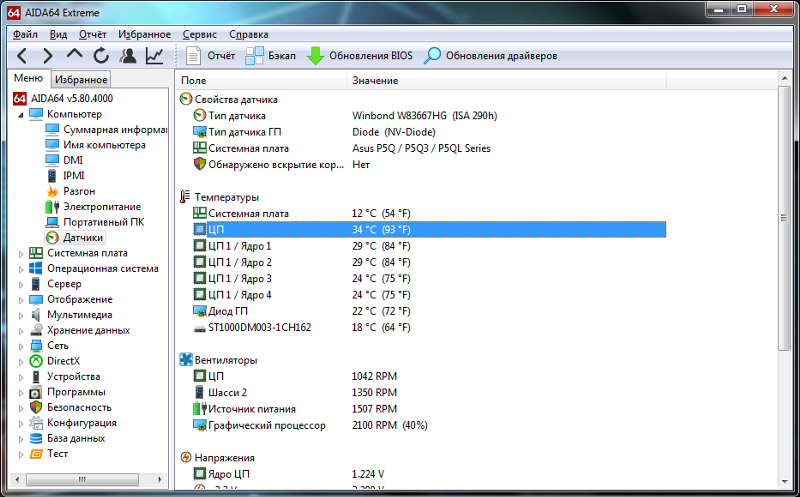
Task: Select Портативный ПК laptop icon
Action: pos(52,222)
